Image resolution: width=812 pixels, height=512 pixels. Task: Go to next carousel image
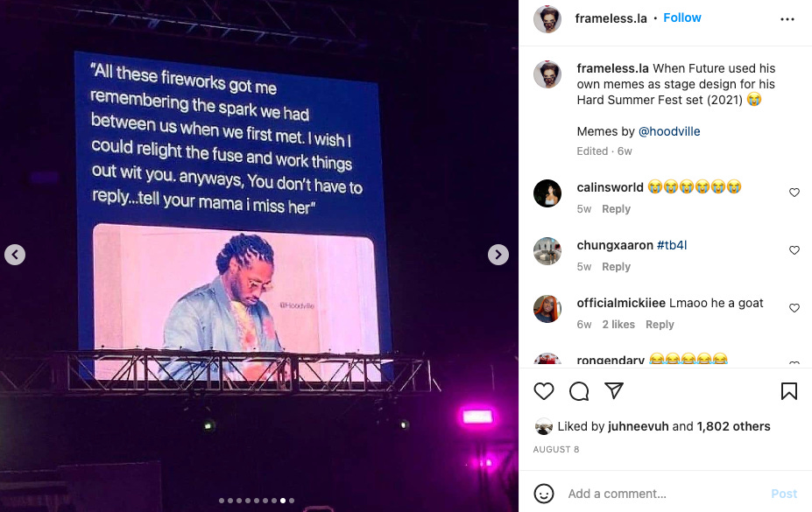(x=498, y=255)
